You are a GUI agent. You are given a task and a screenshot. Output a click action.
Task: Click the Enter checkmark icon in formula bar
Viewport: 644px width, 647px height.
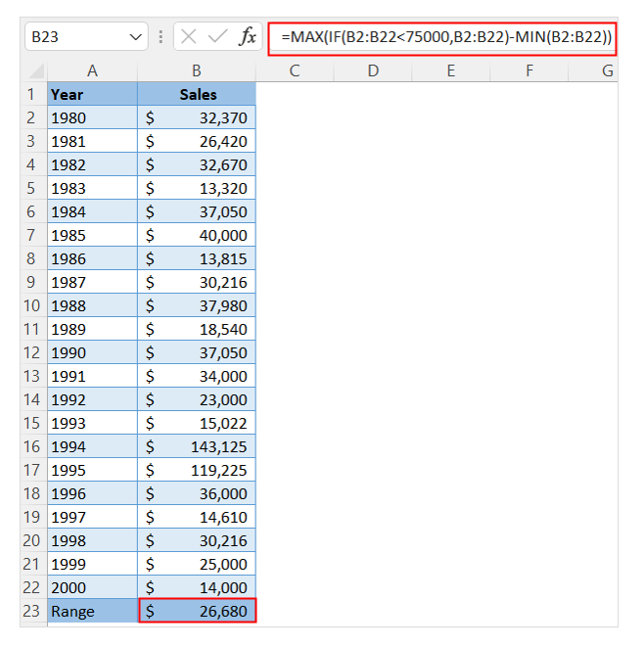(x=218, y=37)
